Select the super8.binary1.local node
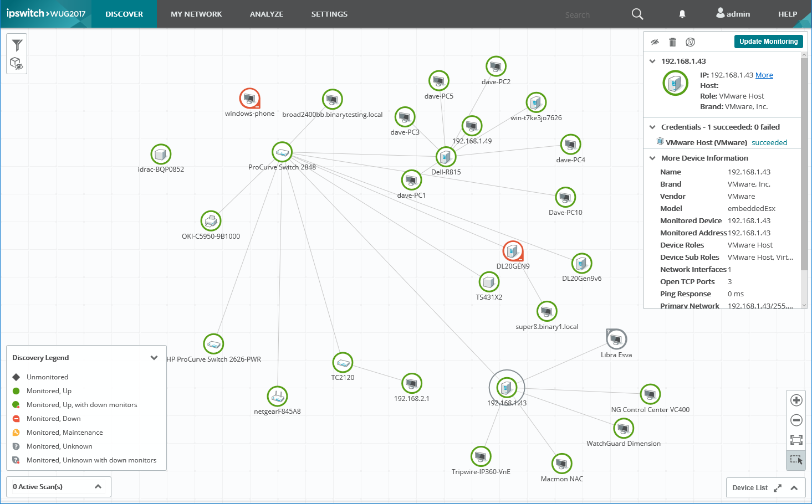The width and height of the screenshot is (812, 504). tap(547, 312)
